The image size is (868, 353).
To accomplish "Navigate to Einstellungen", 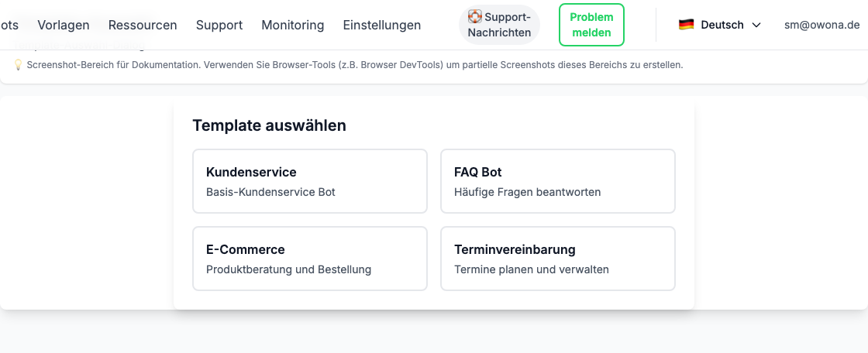I will [382, 25].
